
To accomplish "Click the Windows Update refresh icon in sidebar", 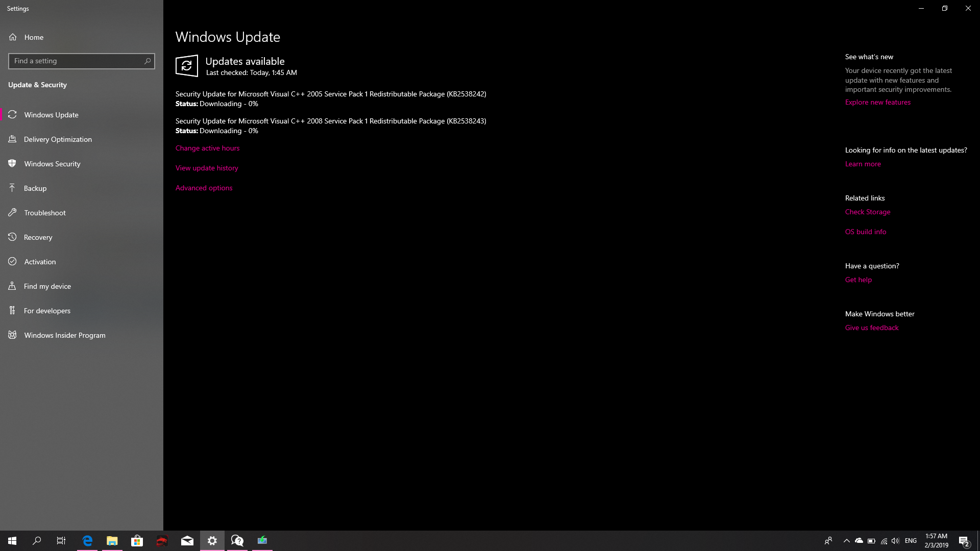I will click(12, 115).
